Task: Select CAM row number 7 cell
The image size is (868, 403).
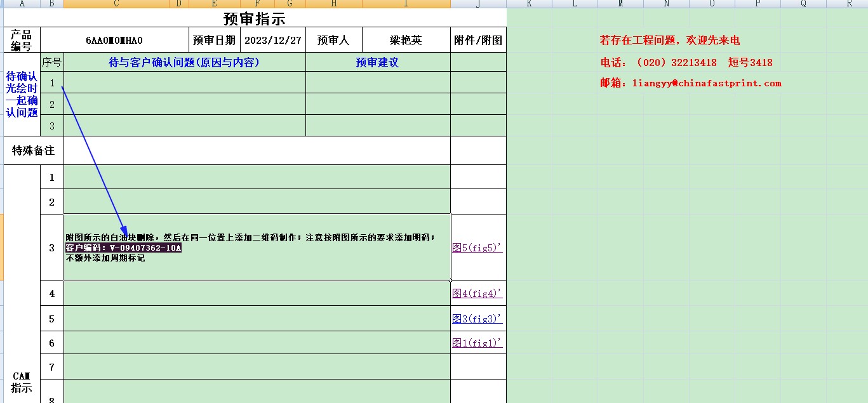Action: 52,367
